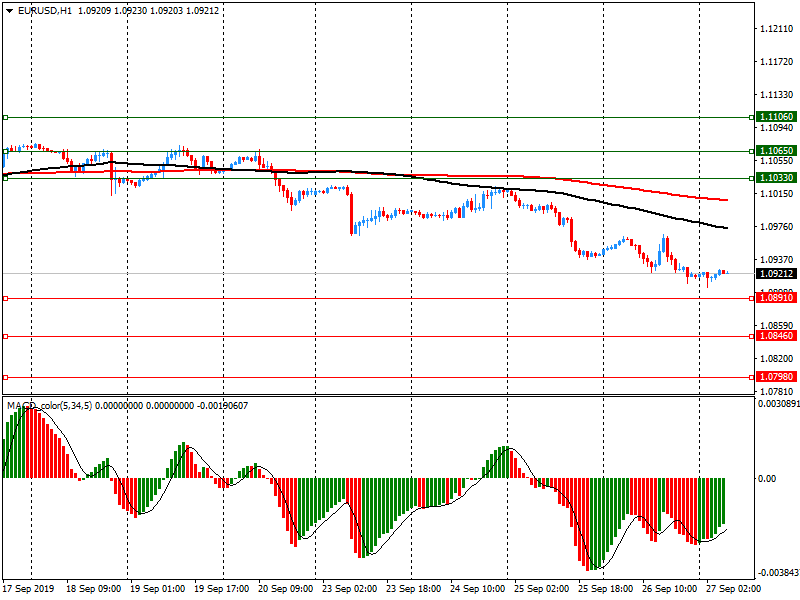Select the 1.11060 green level price label
This screenshot has height=600, width=800.
[x=776, y=117]
